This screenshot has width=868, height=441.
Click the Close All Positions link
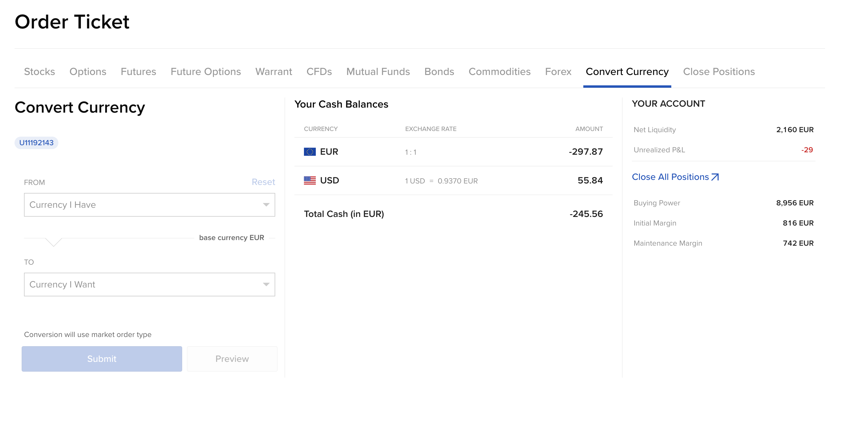(x=670, y=177)
